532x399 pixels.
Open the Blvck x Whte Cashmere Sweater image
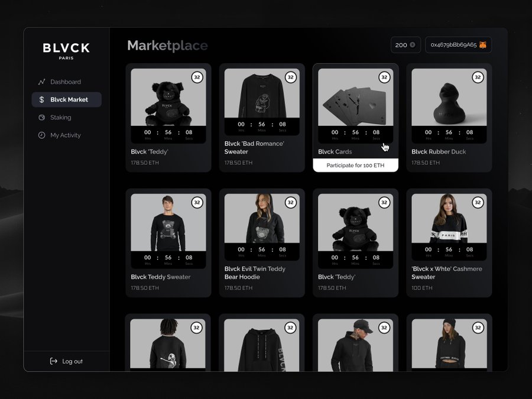click(449, 218)
